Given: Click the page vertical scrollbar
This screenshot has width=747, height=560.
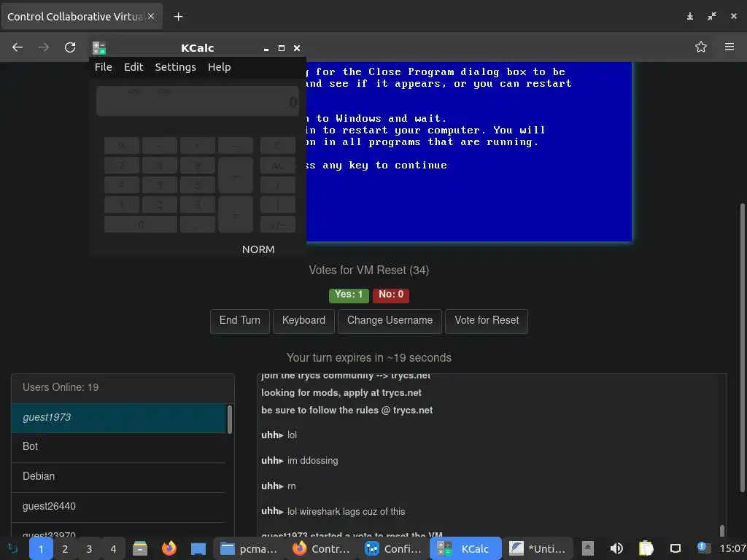Looking at the screenshot, I should click(742, 348).
